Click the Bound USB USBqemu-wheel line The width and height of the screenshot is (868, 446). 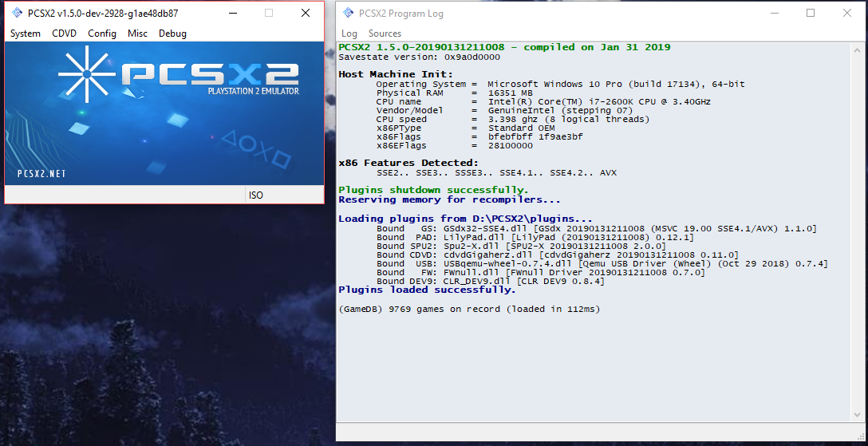pos(602,264)
